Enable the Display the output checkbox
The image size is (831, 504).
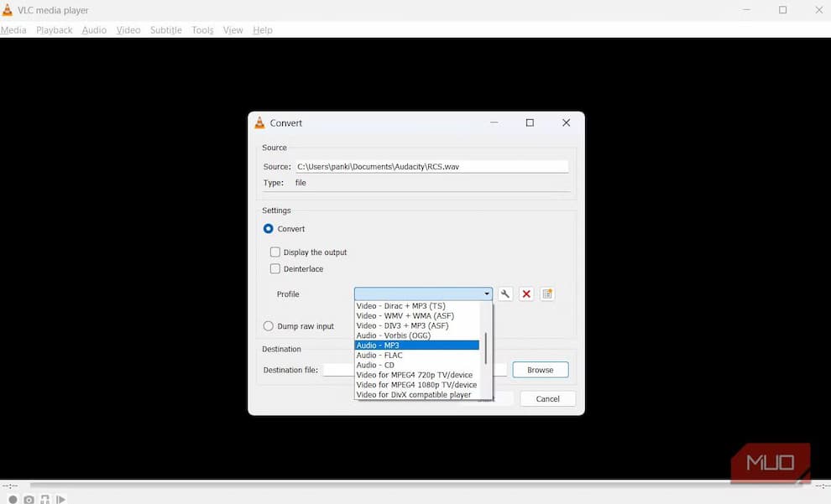(x=275, y=252)
